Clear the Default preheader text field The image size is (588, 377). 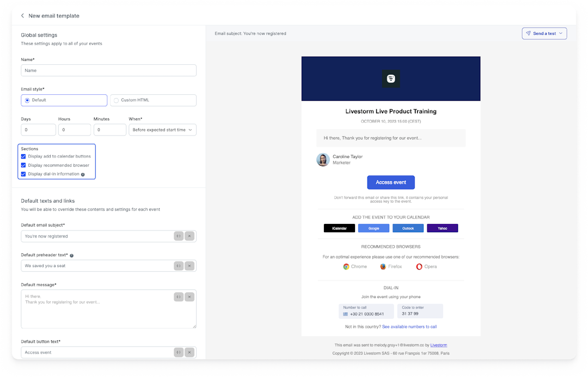pos(189,266)
